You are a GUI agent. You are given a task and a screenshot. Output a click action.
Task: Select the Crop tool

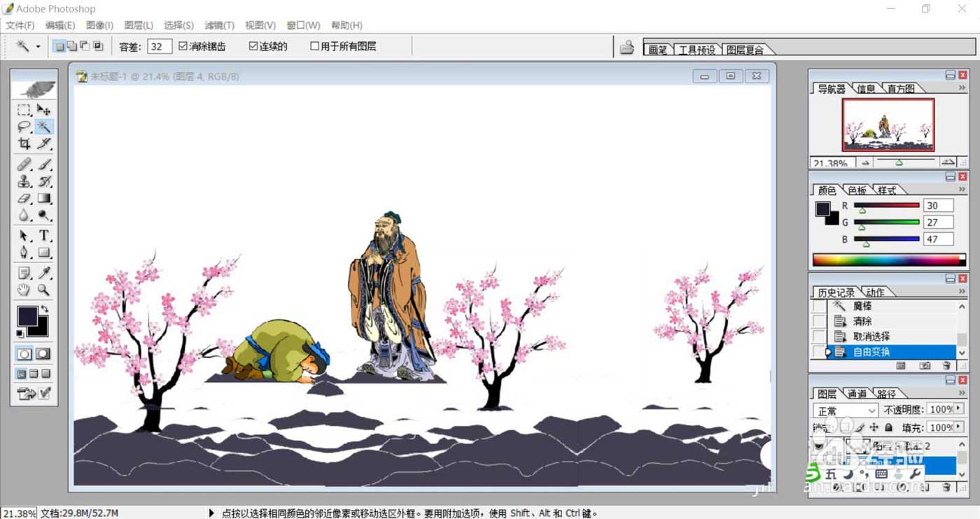(x=24, y=143)
